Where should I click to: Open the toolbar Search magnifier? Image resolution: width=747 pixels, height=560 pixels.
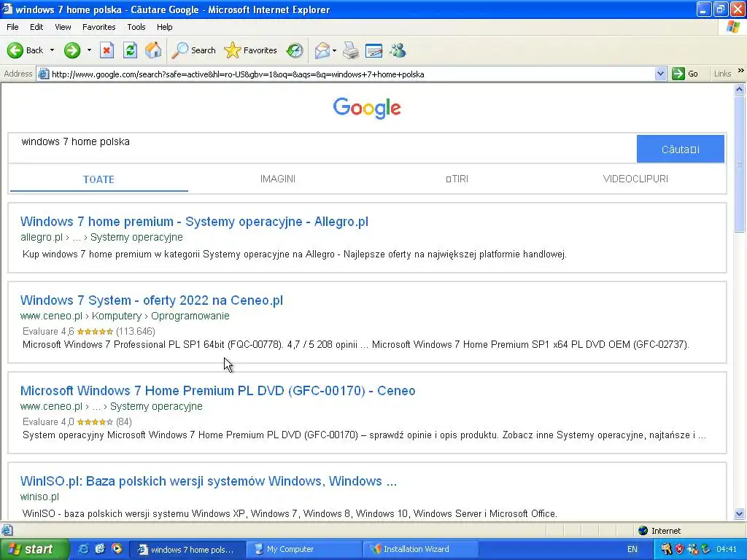point(193,50)
